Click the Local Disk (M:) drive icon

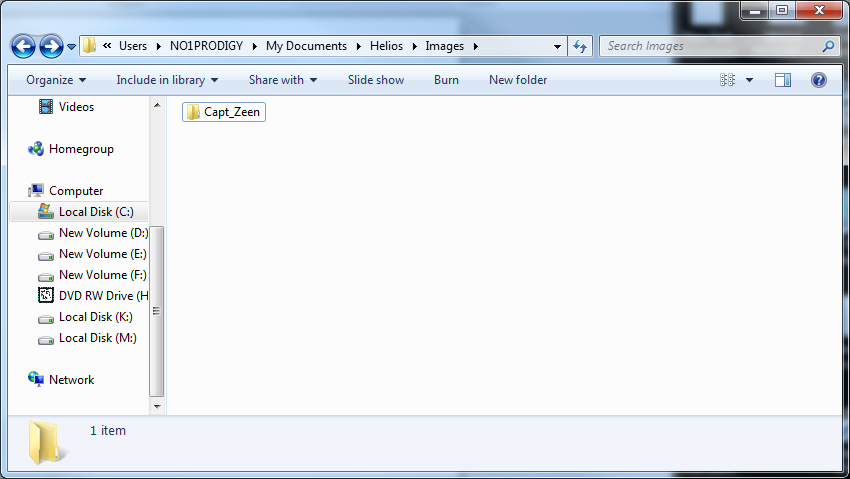[x=46, y=340]
